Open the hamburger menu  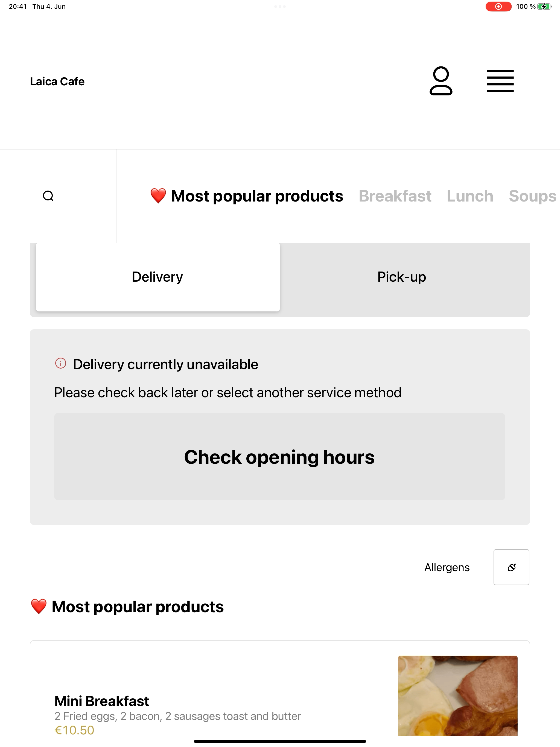(500, 81)
